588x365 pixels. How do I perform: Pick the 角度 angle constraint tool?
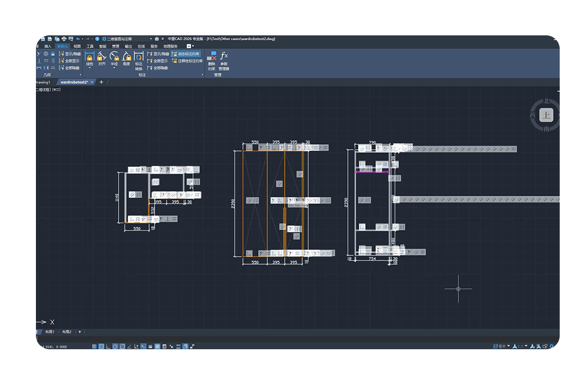coord(126,59)
